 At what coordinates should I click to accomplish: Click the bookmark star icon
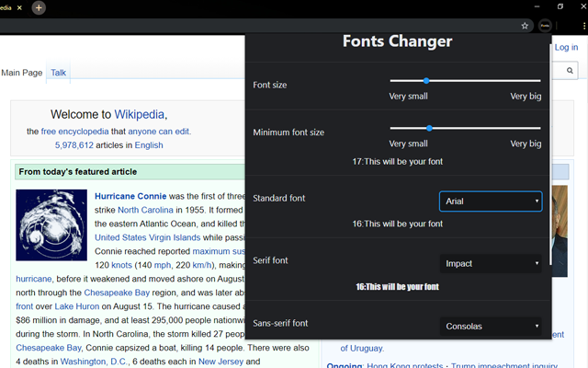[525, 26]
